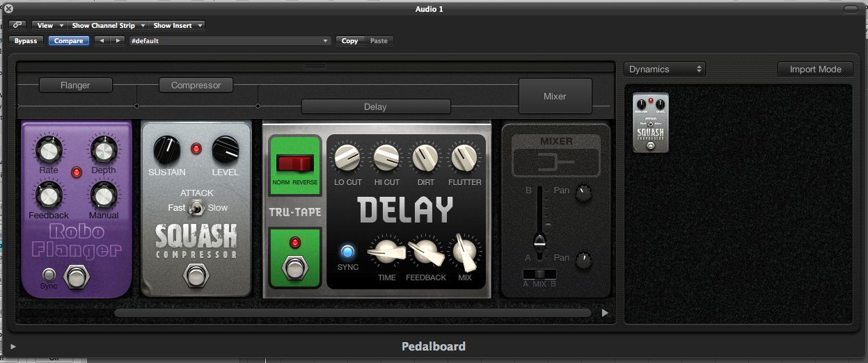Toggle the Bypass button
The image size is (868, 363).
point(26,41)
